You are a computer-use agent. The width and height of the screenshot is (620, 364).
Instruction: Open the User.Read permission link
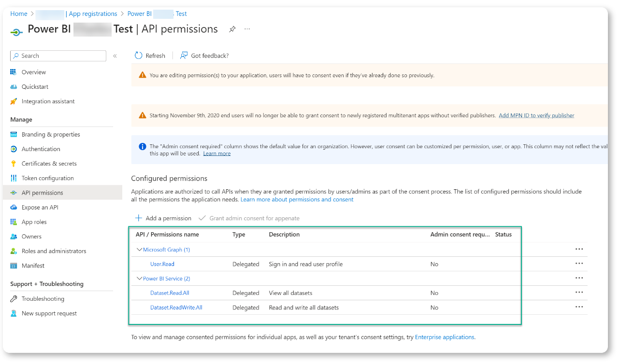162,264
